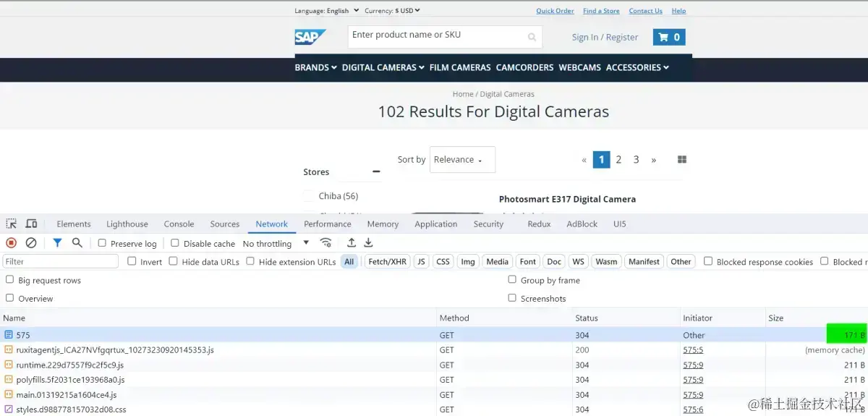The width and height of the screenshot is (868, 416).
Task: Enable Big request rows
Action: [9, 279]
